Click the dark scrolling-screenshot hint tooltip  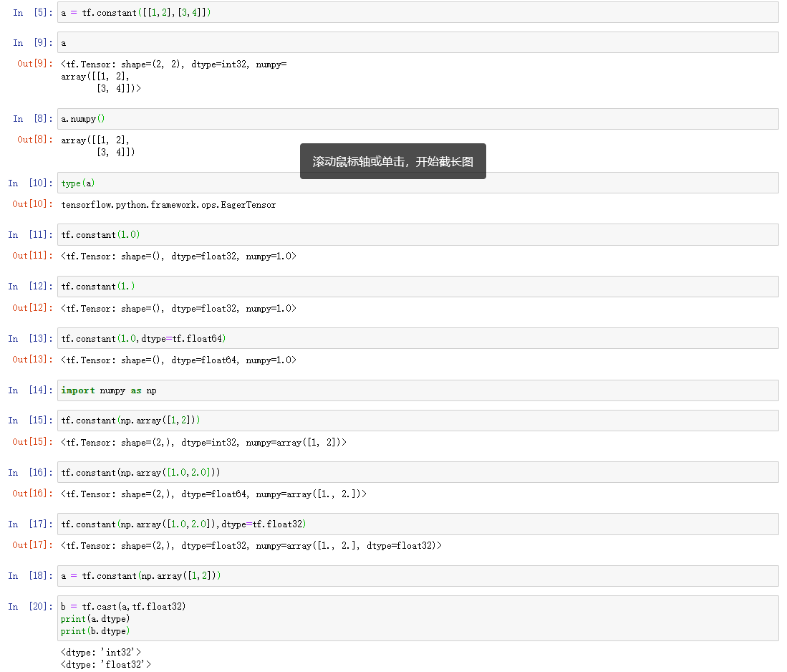click(393, 161)
